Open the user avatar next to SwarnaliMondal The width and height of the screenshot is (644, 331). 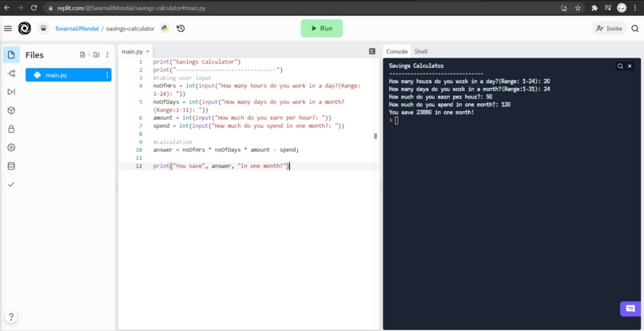point(43,28)
